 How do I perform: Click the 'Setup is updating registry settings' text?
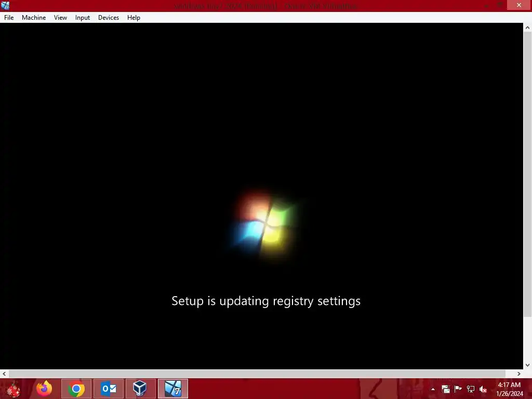[x=266, y=301]
